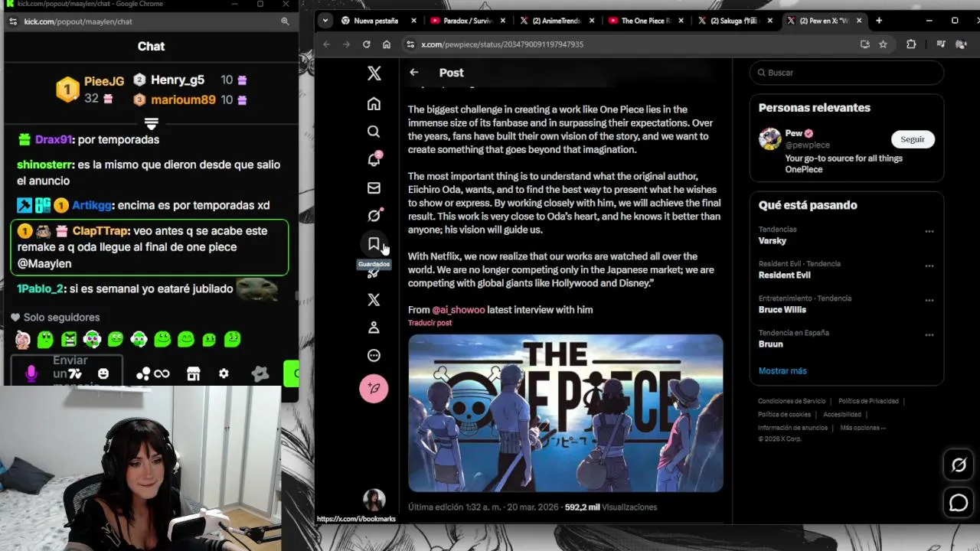This screenshot has height=551, width=980.
Task: Open options for Resident Evil trend
Action: pyautogui.click(x=929, y=266)
